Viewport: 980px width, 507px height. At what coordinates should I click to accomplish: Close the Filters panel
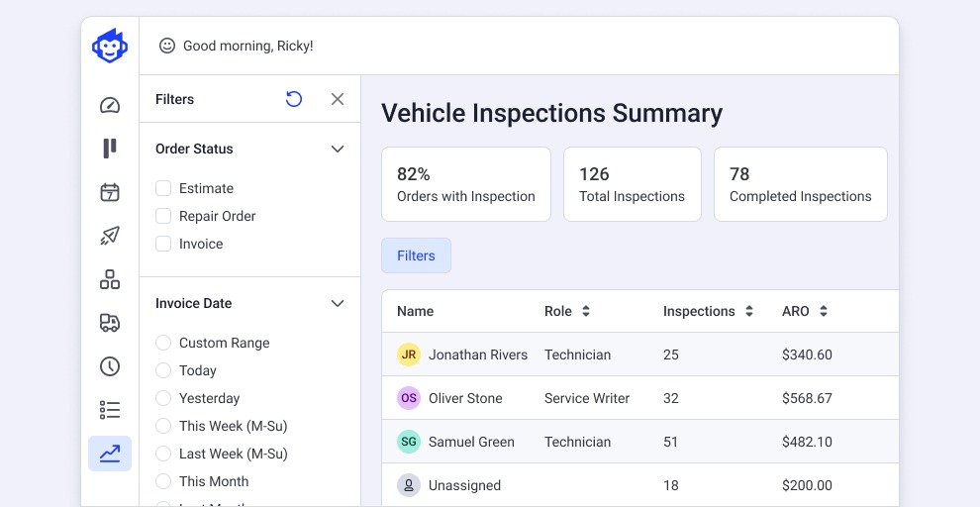point(338,99)
